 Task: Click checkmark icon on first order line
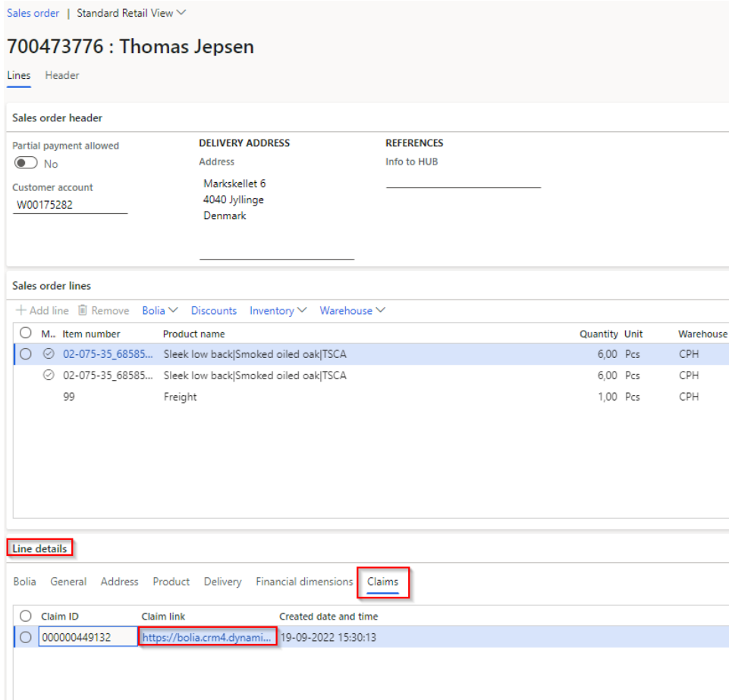[x=49, y=353]
